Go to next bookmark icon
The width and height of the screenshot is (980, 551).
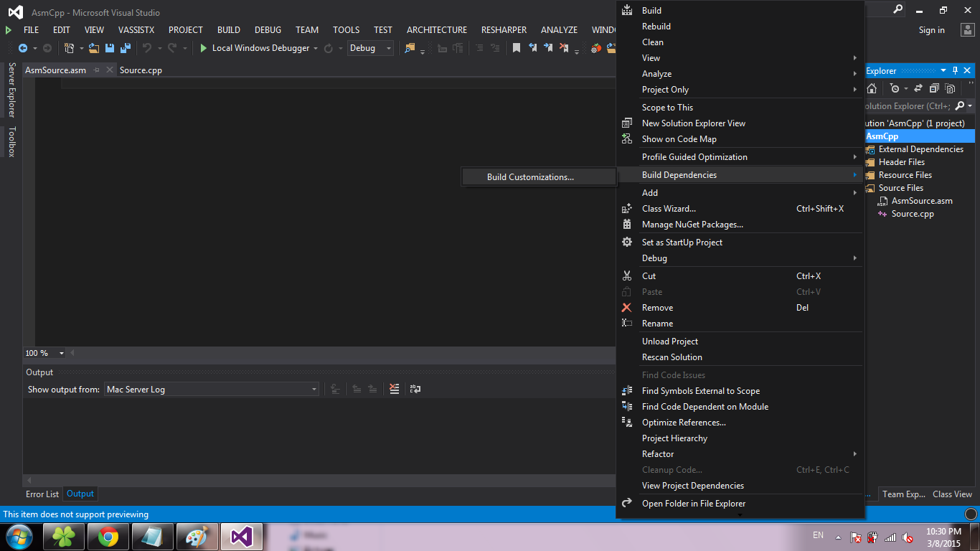(548, 48)
